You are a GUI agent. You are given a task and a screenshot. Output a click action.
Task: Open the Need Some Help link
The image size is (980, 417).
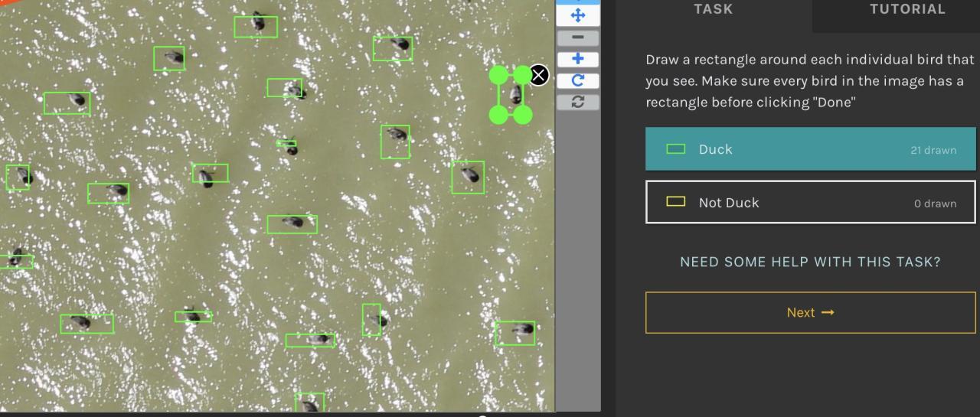810,262
